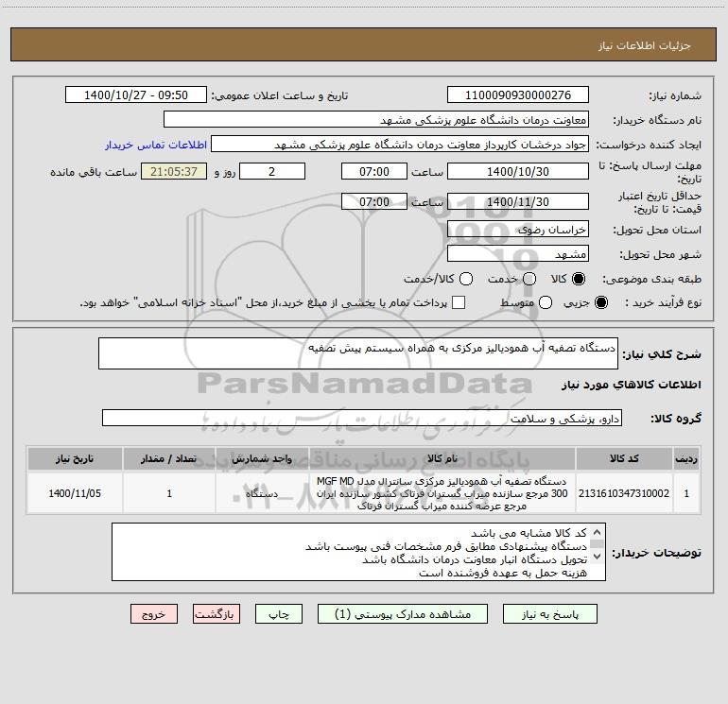Select the کالا radio button
The image size is (728, 704).
579,279
